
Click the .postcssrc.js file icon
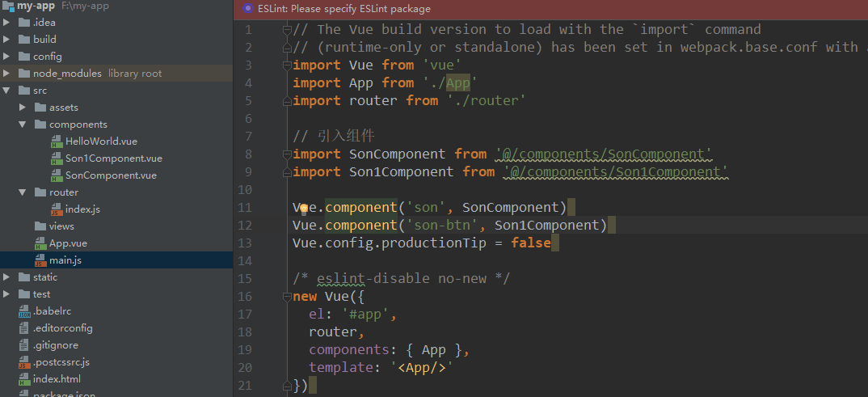click(x=23, y=363)
